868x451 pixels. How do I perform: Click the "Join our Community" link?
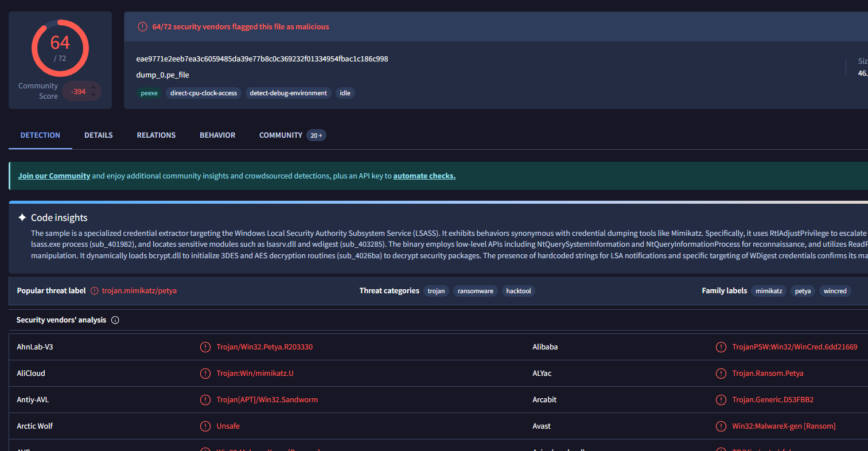(x=54, y=176)
